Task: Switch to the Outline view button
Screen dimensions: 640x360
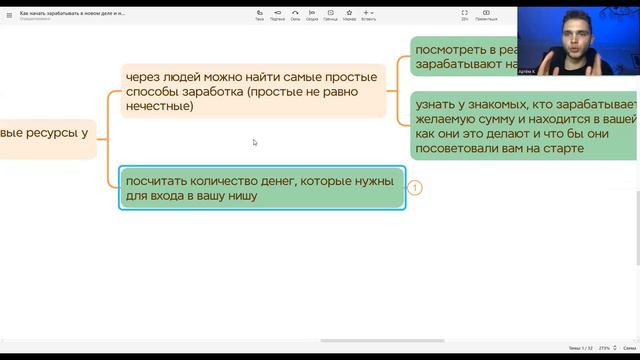Action: pos(629,348)
